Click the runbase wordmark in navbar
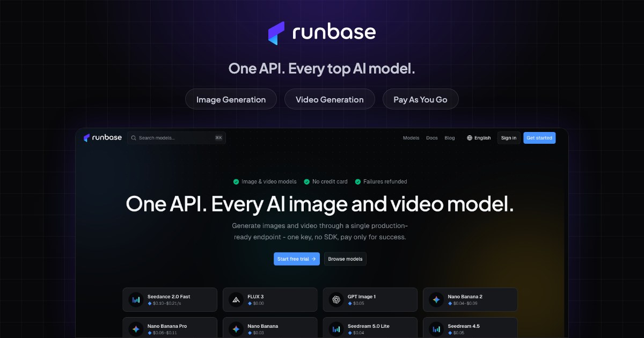 coord(107,138)
